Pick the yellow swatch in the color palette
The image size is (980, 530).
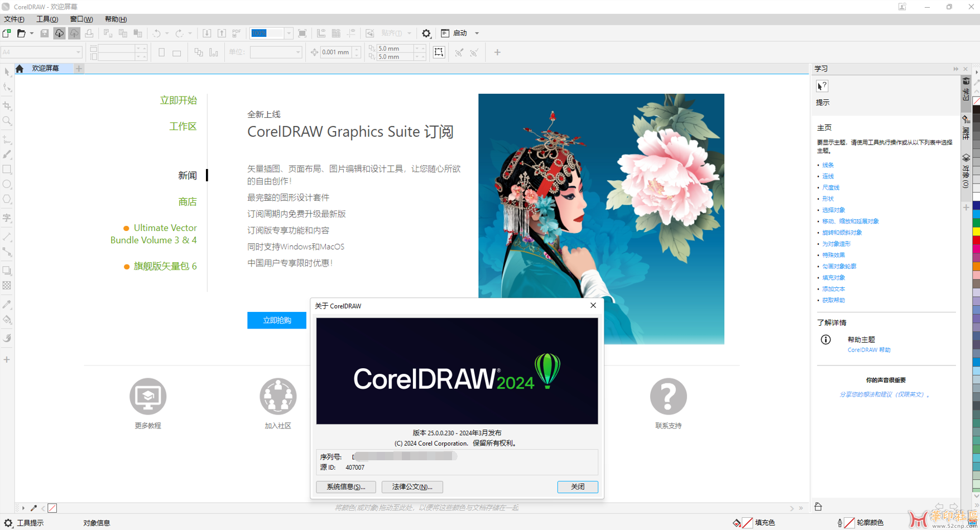[x=976, y=232]
